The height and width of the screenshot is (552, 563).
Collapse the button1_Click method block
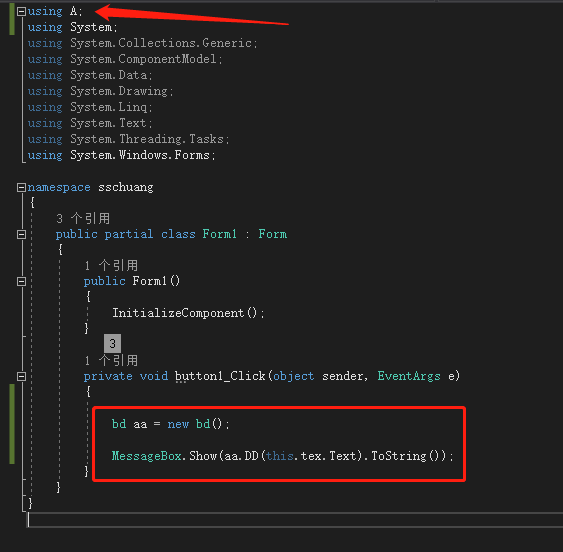tap(21, 376)
